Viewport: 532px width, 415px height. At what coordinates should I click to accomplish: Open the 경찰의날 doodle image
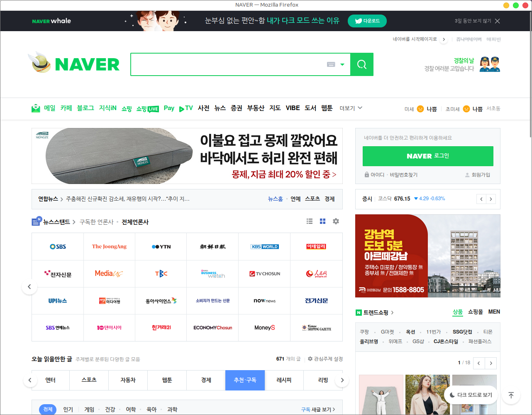coord(490,64)
